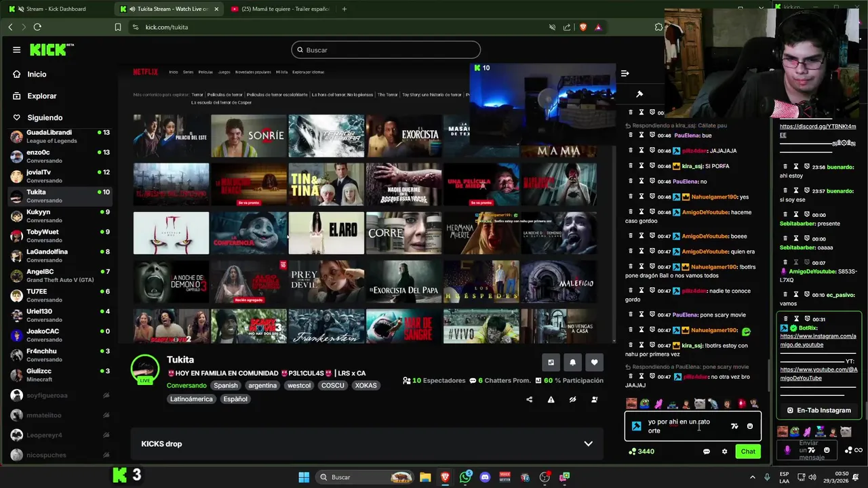Image resolution: width=868 pixels, height=488 pixels.
Task: Click the browser address bar URL
Action: [x=167, y=27]
